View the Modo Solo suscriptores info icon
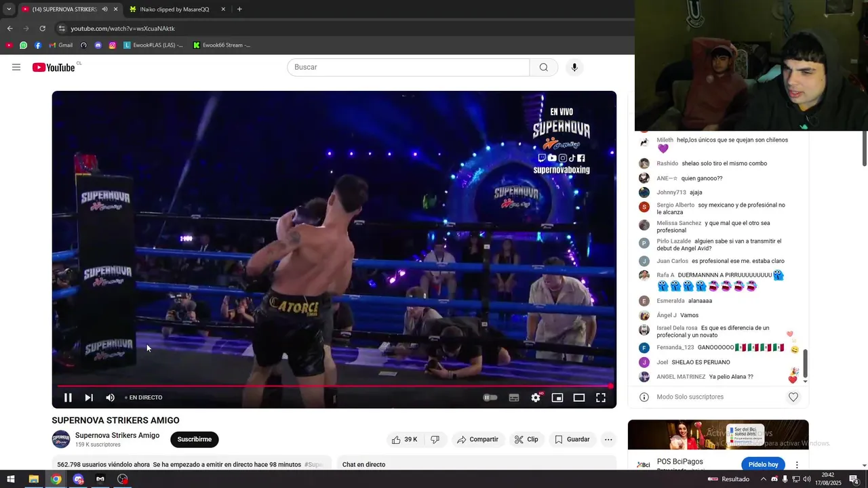 [644, 397]
